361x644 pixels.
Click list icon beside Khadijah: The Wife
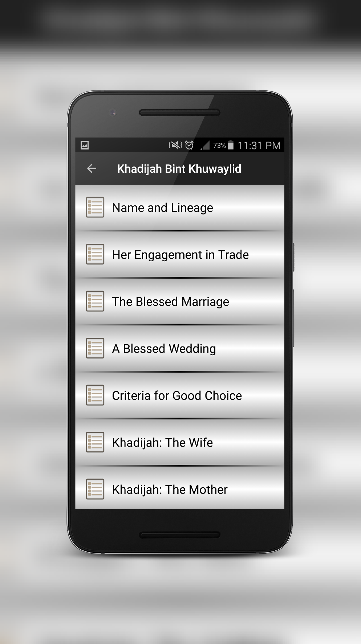95,442
